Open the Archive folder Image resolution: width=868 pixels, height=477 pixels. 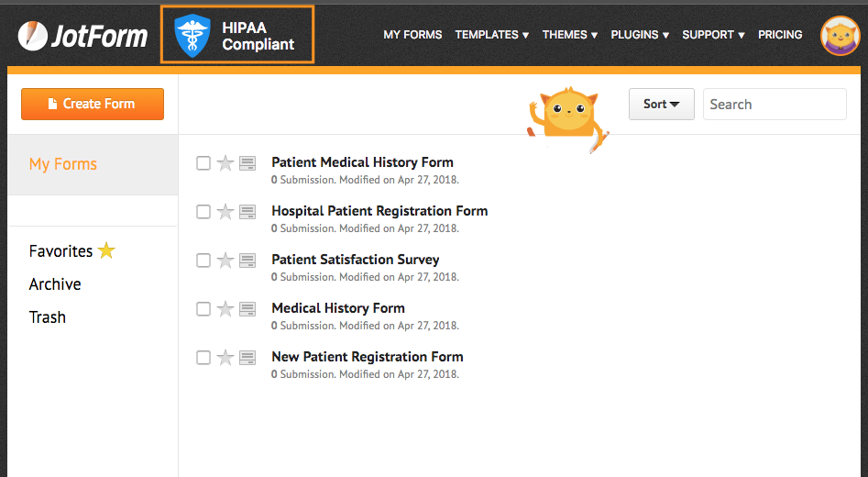pyautogui.click(x=55, y=284)
